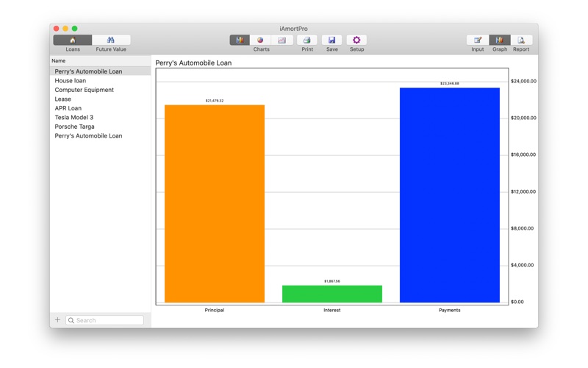
Task: Click the $24,000.00 axis value
Action: pyautogui.click(x=523, y=81)
